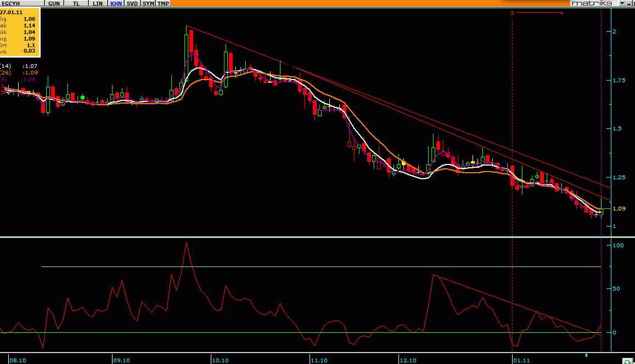Click the 1,25 price axis label
Image resolution: width=635 pixels, height=364 pixels.
619,177
